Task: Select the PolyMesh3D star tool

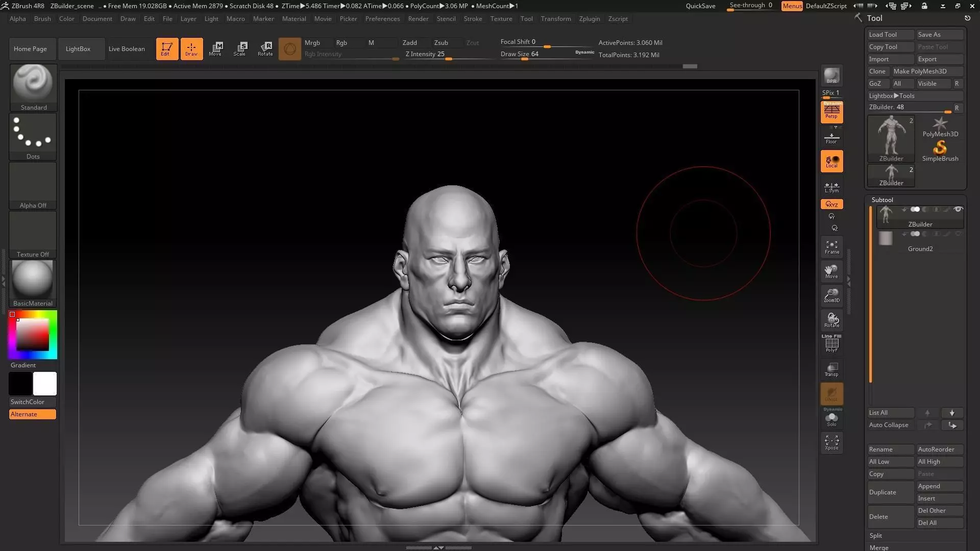Action: click(940, 127)
